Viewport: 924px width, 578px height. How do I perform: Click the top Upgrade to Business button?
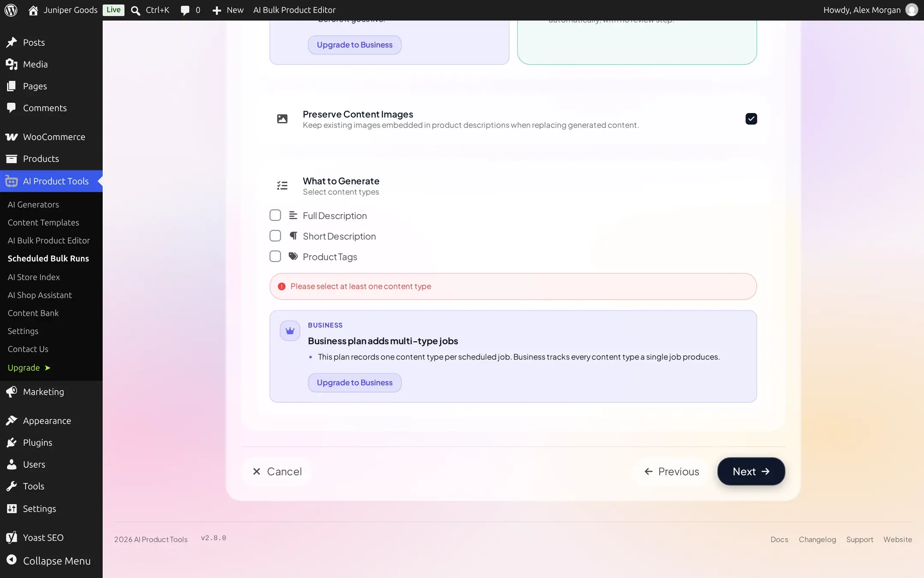355,45
